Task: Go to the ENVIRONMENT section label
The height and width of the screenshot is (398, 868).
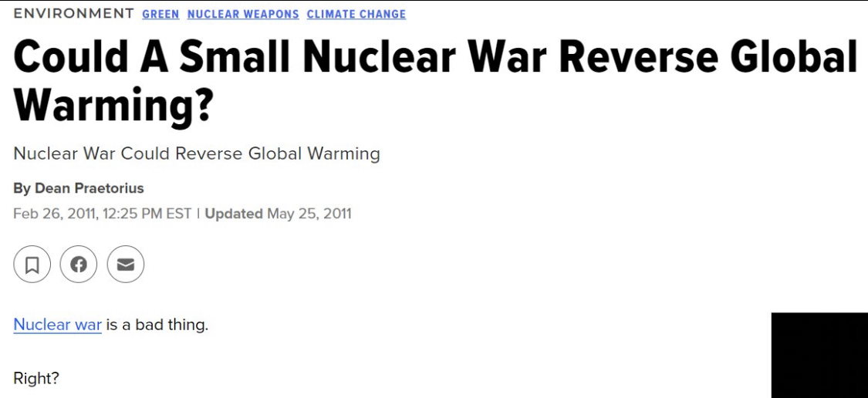Action: (x=73, y=14)
